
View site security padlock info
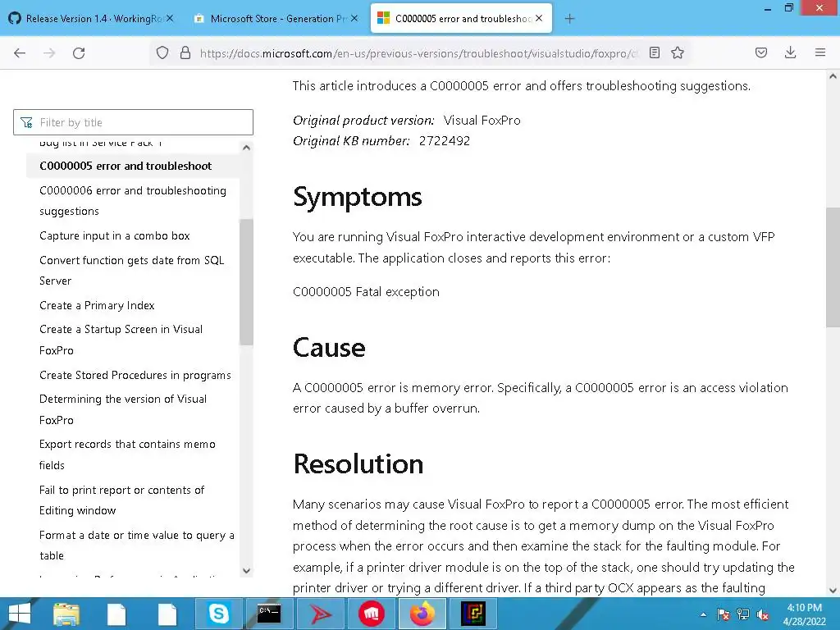(185, 52)
